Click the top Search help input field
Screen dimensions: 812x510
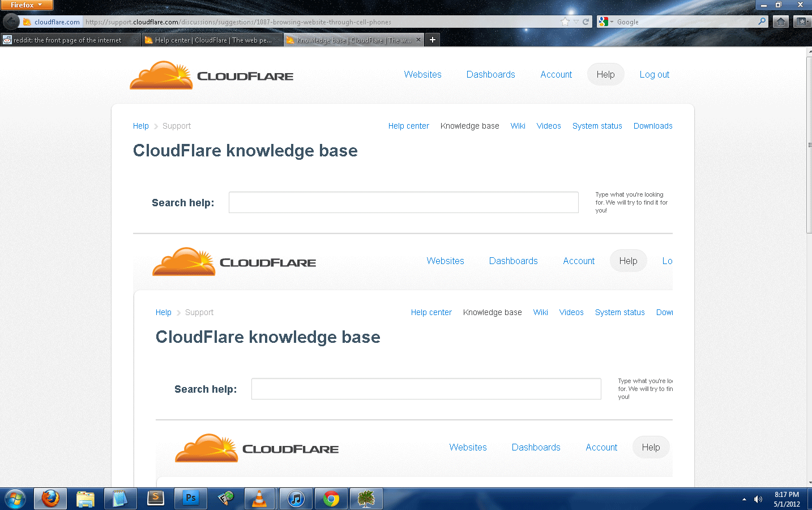click(x=404, y=202)
